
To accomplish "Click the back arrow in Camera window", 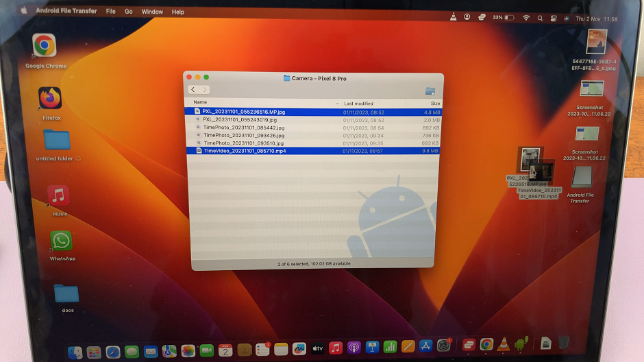I will [x=193, y=90].
